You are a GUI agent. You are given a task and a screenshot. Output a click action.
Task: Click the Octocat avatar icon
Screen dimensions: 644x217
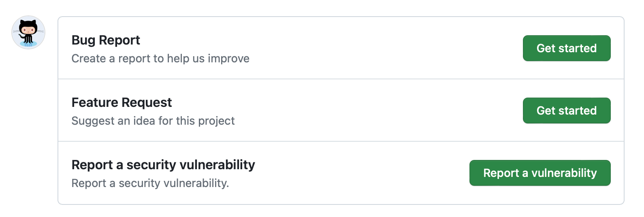[x=28, y=32]
